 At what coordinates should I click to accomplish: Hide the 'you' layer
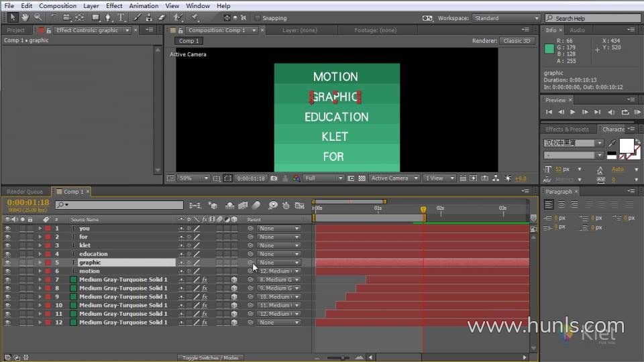tap(7, 228)
